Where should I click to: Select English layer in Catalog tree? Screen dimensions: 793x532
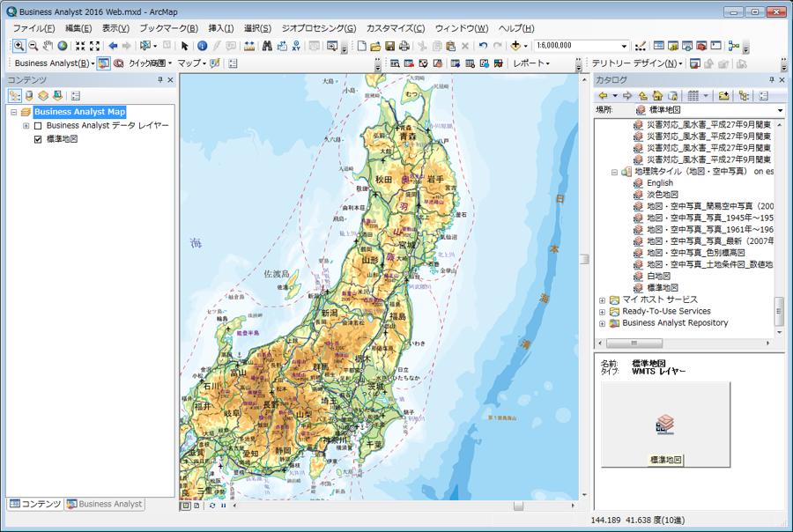tap(660, 183)
